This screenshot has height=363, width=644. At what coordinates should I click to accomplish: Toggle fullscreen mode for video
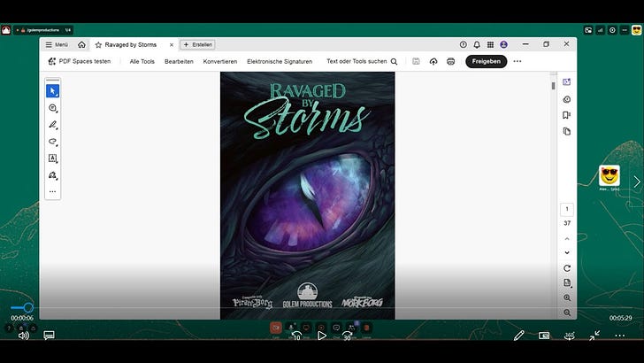(595, 336)
